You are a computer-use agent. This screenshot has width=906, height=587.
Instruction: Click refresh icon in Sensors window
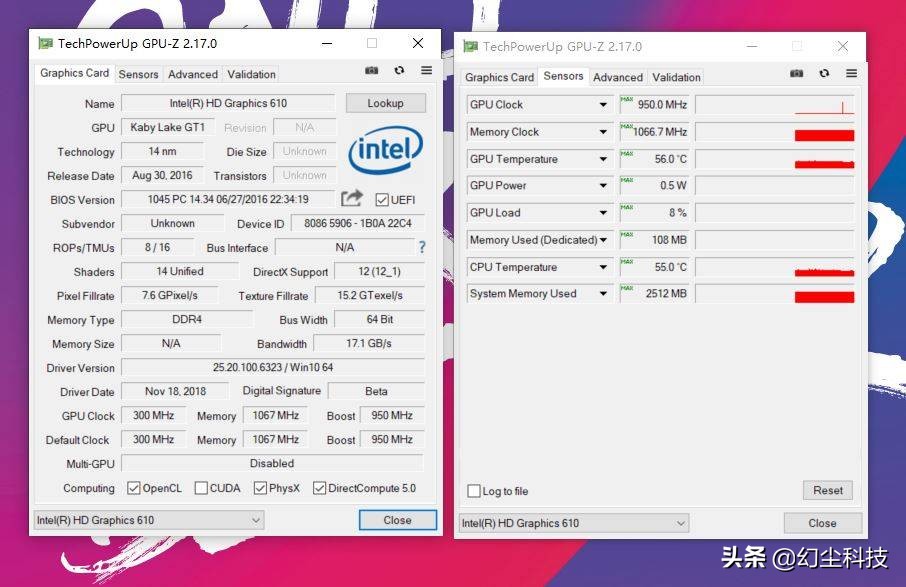[x=825, y=73]
